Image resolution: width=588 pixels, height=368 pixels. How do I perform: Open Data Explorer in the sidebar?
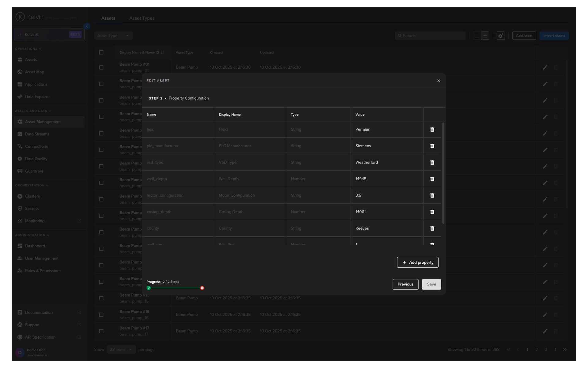point(37,97)
